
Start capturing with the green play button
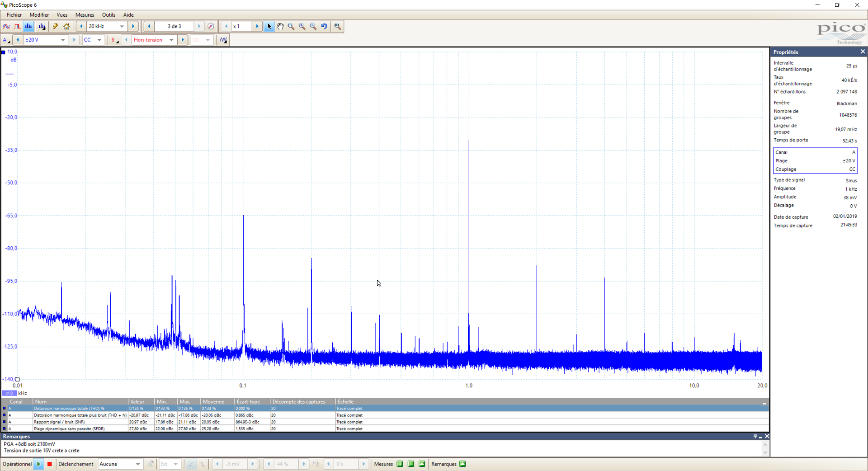point(39,464)
